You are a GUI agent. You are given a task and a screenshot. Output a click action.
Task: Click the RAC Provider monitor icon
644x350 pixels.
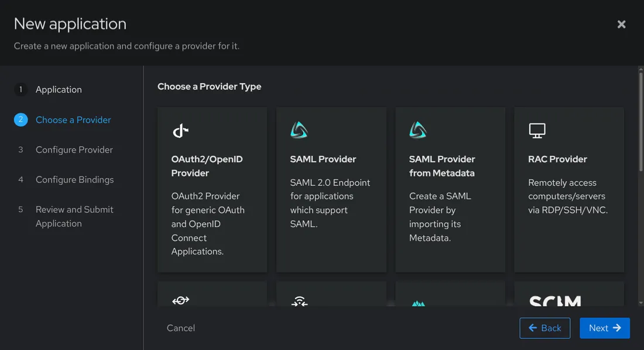point(537,131)
